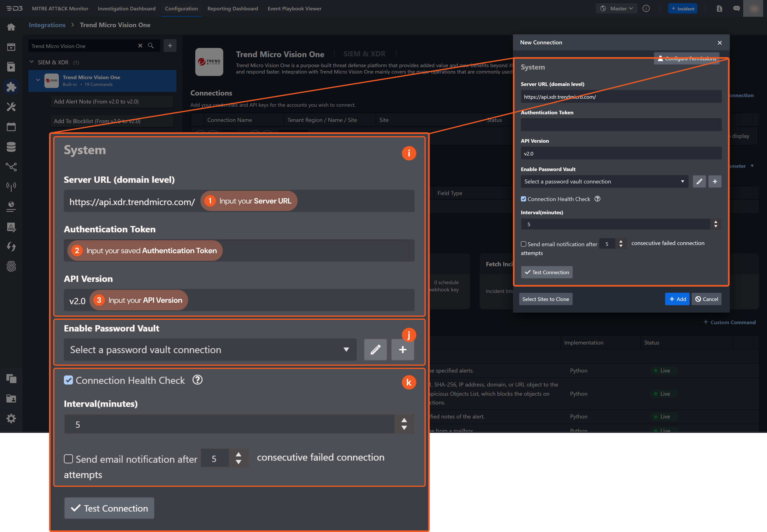Toggle the Connection Health Check checkbox
Viewport: 767px width, 532px height.
[524, 199]
